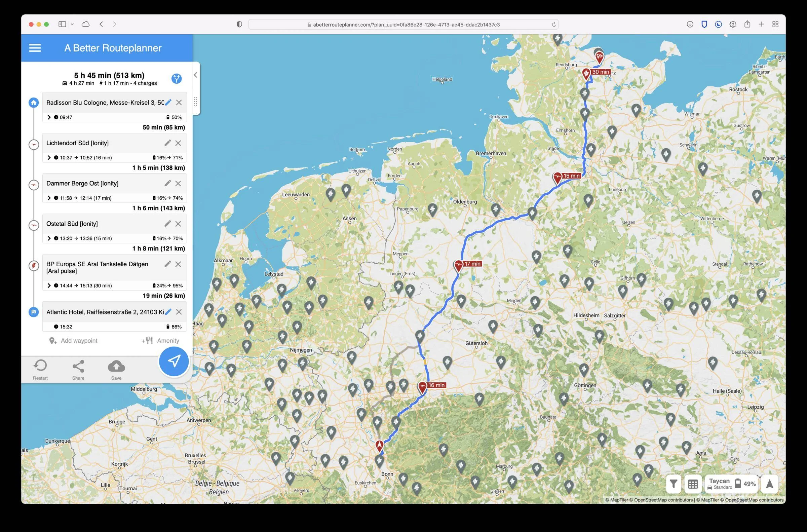The width and height of the screenshot is (807, 532).
Task: Click Add waypoint
Action: pyautogui.click(x=73, y=341)
